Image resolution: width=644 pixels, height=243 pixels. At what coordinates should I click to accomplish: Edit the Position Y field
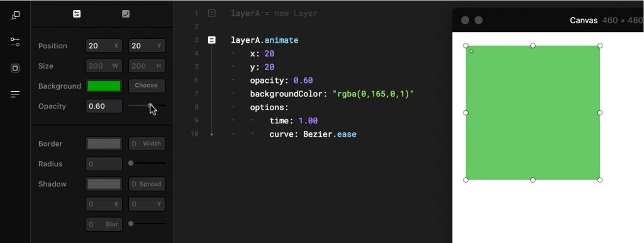[x=147, y=45]
